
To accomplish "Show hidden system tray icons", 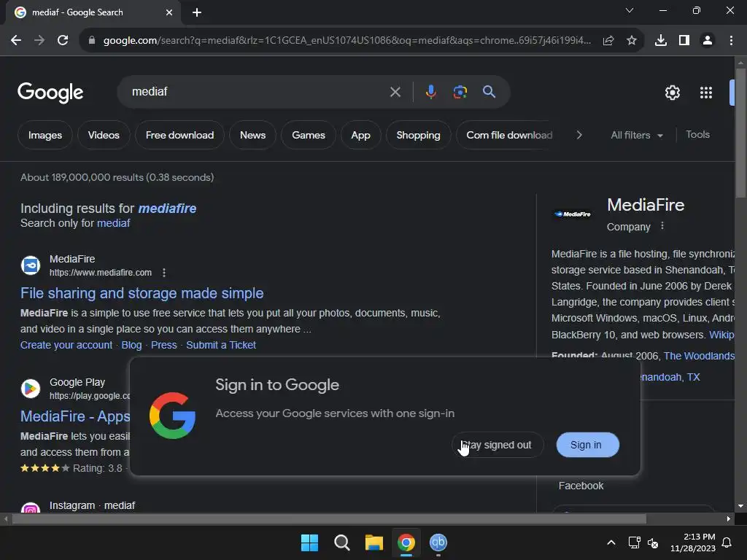I will [611, 542].
